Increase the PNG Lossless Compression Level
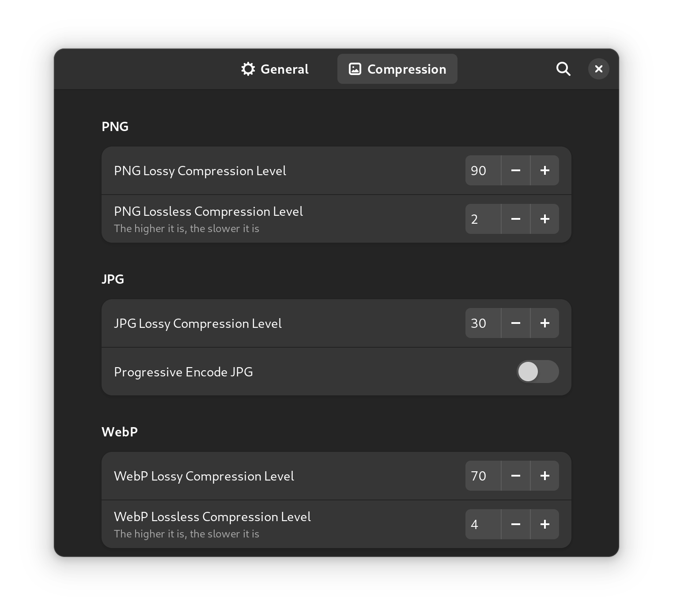Viewport: 673px width, 616px height. click(x=544, y=218)
